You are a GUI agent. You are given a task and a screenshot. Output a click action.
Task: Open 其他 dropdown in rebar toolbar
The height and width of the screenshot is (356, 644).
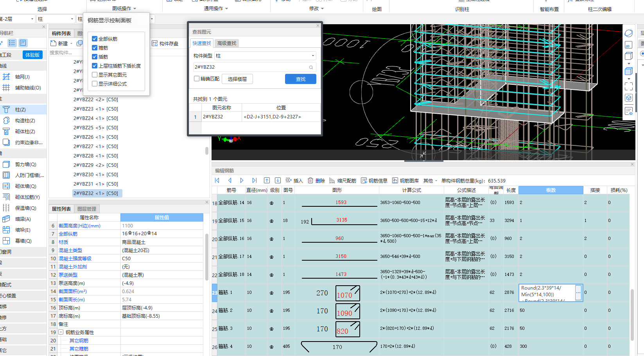point(430,181)
